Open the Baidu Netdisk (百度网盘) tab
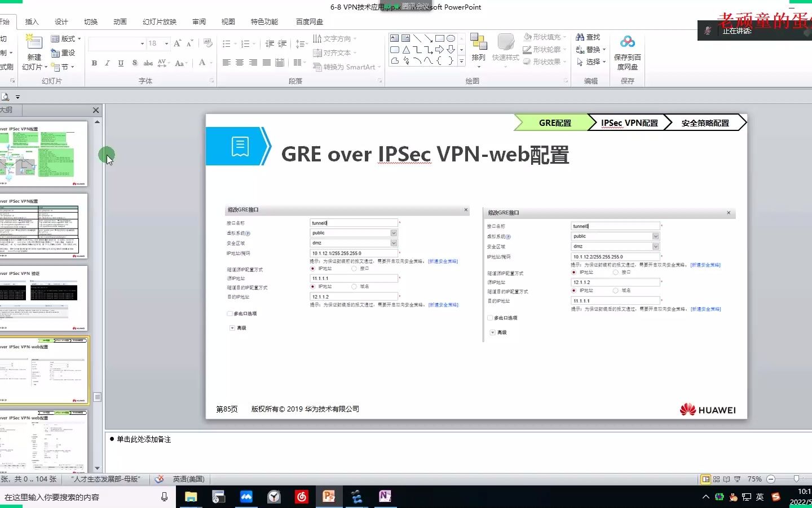This screenshot has width=812, height=508. (x=310, y=22)
